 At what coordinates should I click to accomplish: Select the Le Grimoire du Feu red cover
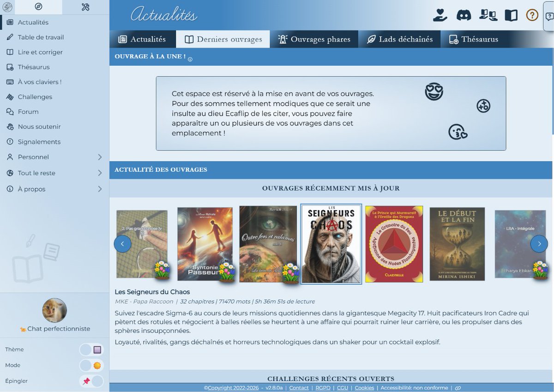pyautogui.click(x=394, y=244)
